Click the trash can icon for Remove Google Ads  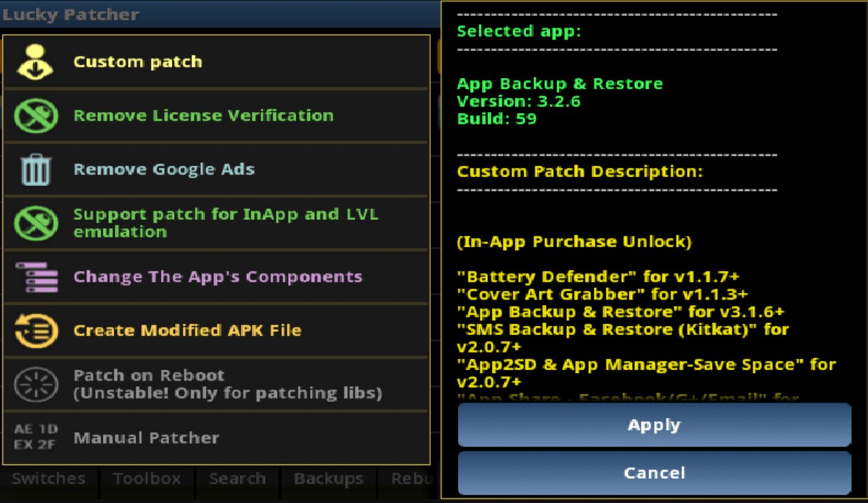[x=36, y=170]
